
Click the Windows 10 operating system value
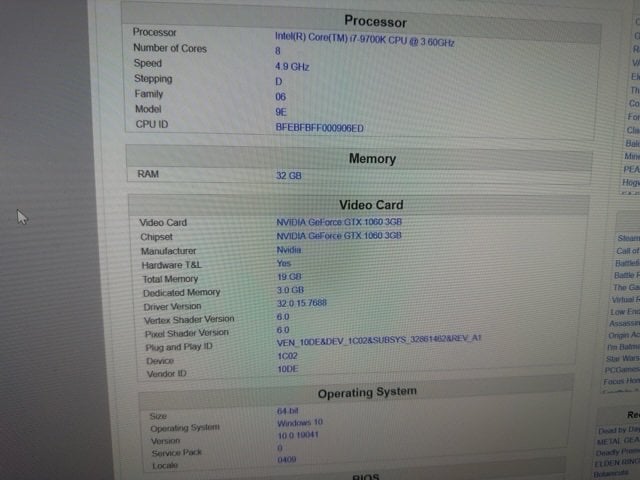(x=300, y=422)
